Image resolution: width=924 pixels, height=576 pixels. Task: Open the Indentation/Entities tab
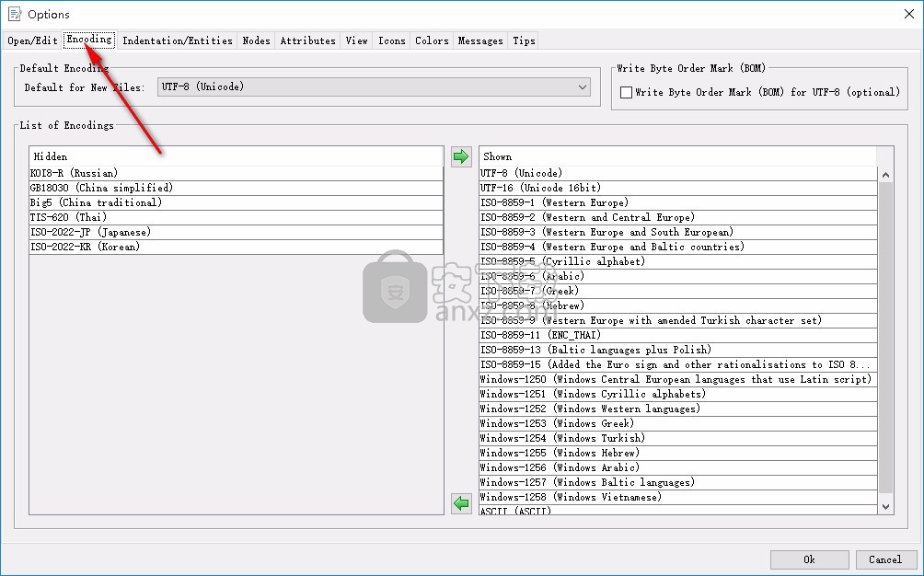(x=178, y=40)
